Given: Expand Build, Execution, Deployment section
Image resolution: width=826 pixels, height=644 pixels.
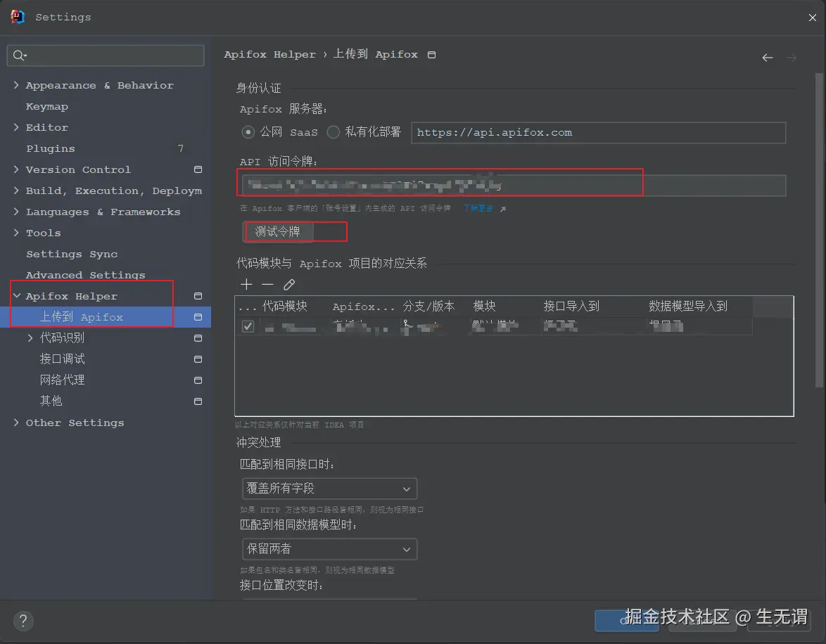Looking at the screenshot, I should pyautogui.click(x=15, y=190).
